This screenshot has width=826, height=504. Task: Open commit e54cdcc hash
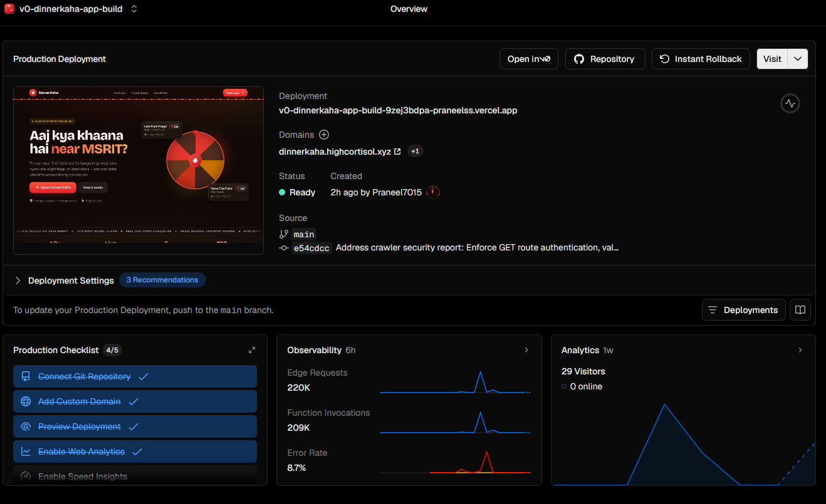[311, 248]
